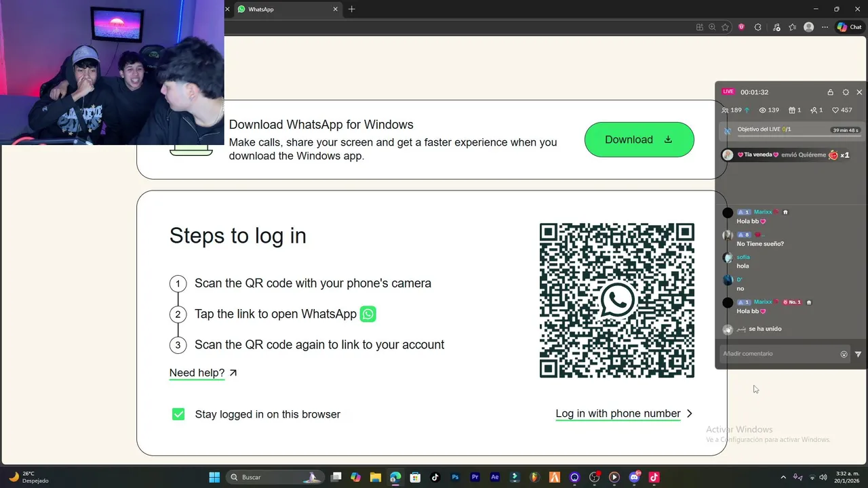Click the Tía veneda gift notification
Viewport: 868px width, 488px height.
coord(787,155)
